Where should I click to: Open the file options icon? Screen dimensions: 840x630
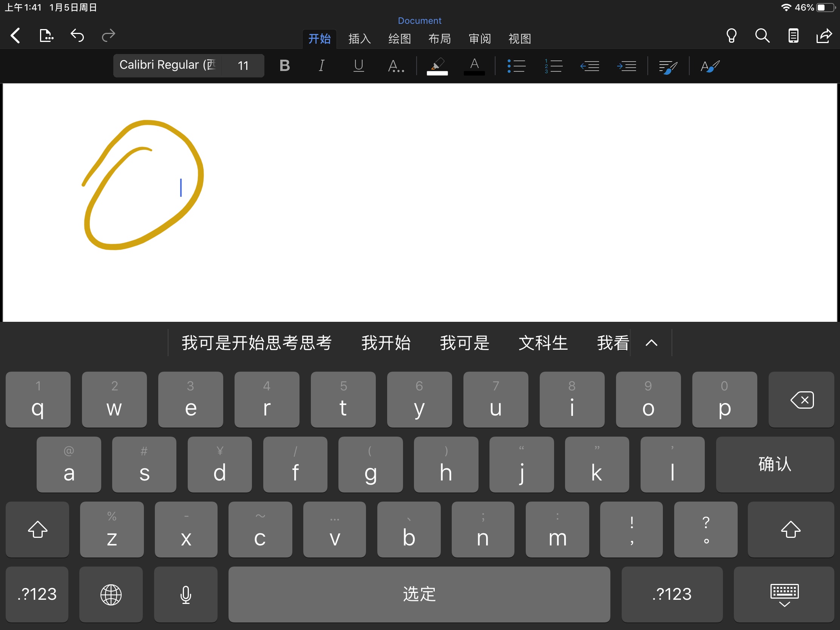tap(46, 36)
